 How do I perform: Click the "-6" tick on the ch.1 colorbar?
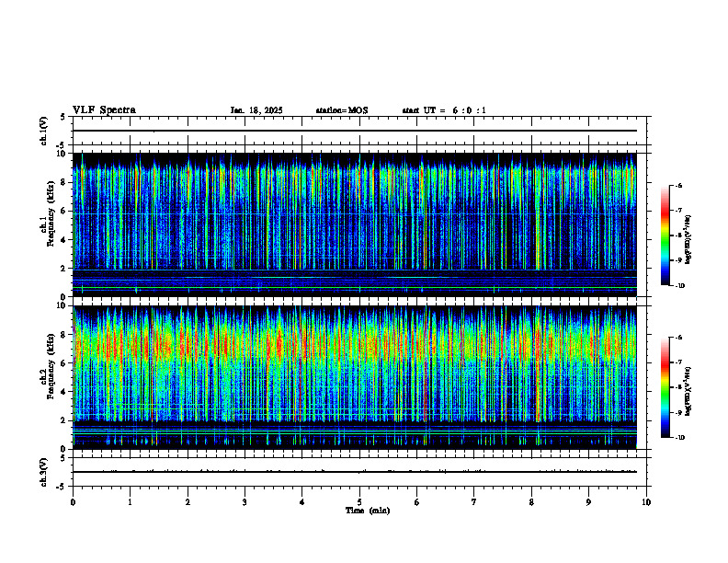[x=678, y=185]
